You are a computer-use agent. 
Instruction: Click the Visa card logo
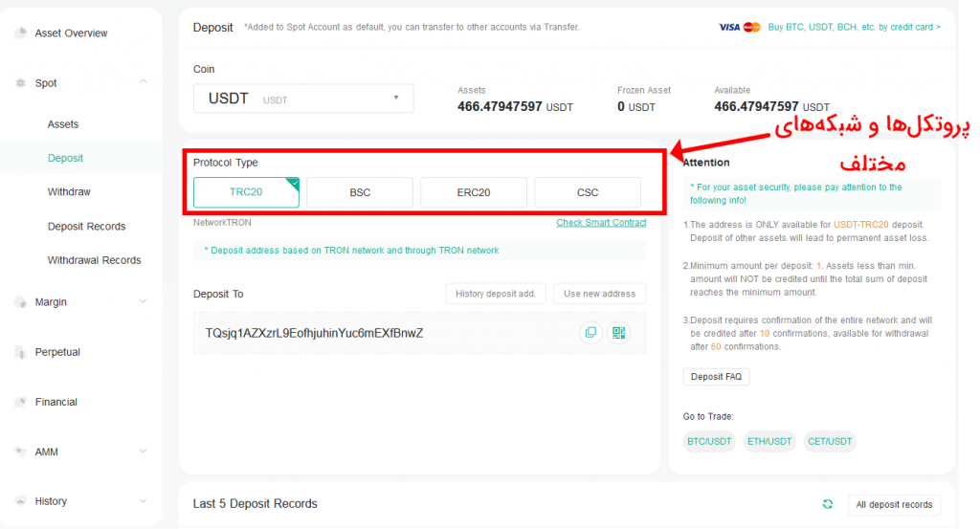pyautogui.click(x=728, y=27)
